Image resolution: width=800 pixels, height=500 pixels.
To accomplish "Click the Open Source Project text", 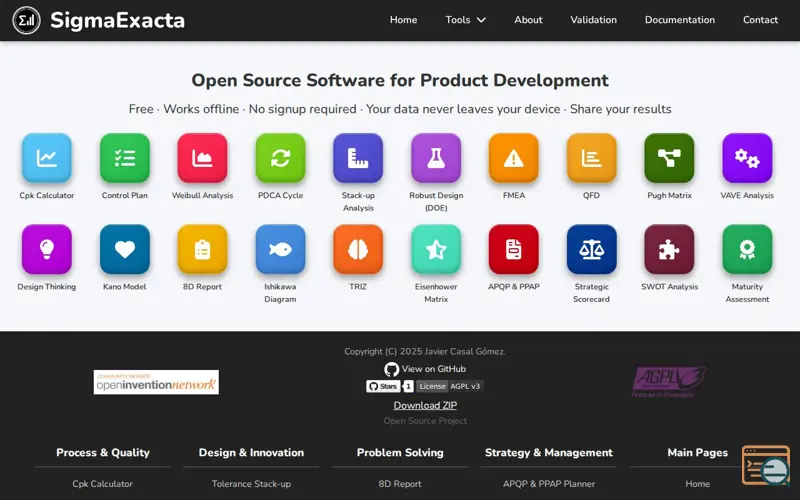I will click(x=425, y=421).
